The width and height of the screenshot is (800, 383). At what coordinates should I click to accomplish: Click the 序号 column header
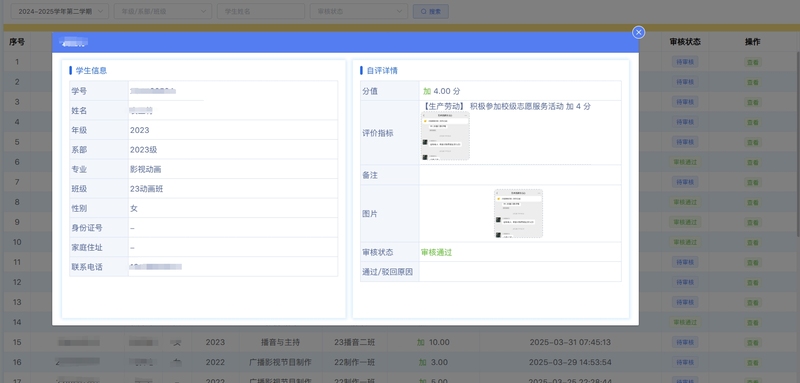[x=17, y=42]
